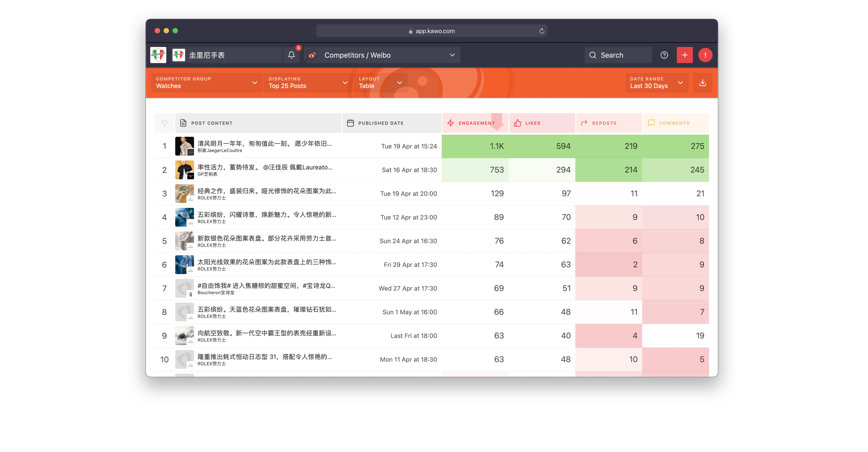This screenshot has height=452, width=868.
Task: Toggle the Likes column header
Action: (x=540, y=123)
